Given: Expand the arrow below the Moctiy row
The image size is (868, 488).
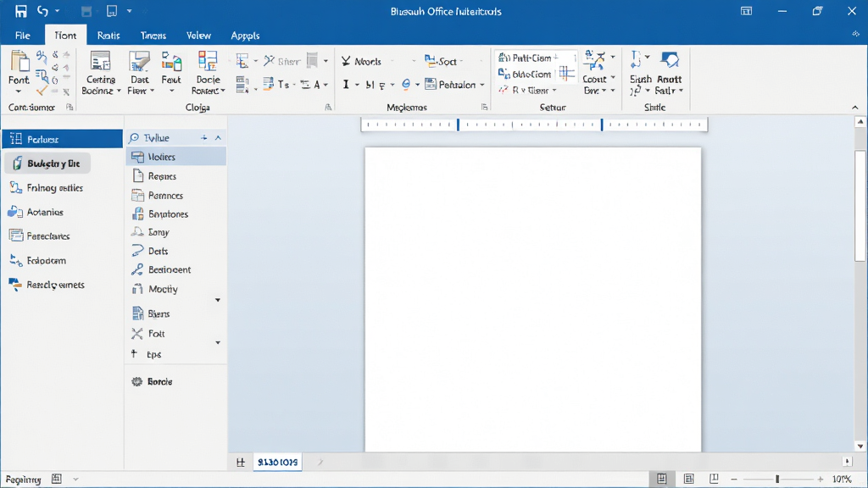Looking at the screenshot, I should point(218,300).
